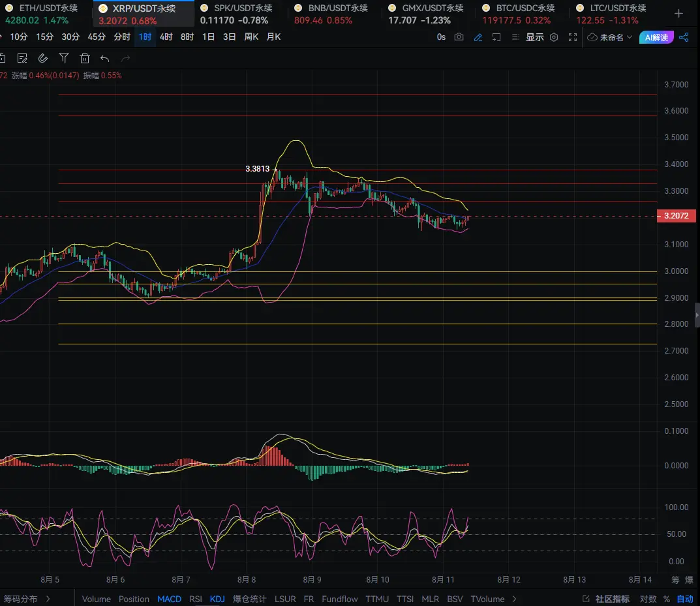Screen dimensions: 700x606
Task: Open the note edit tool icon
Action: [x=22, y=58]
